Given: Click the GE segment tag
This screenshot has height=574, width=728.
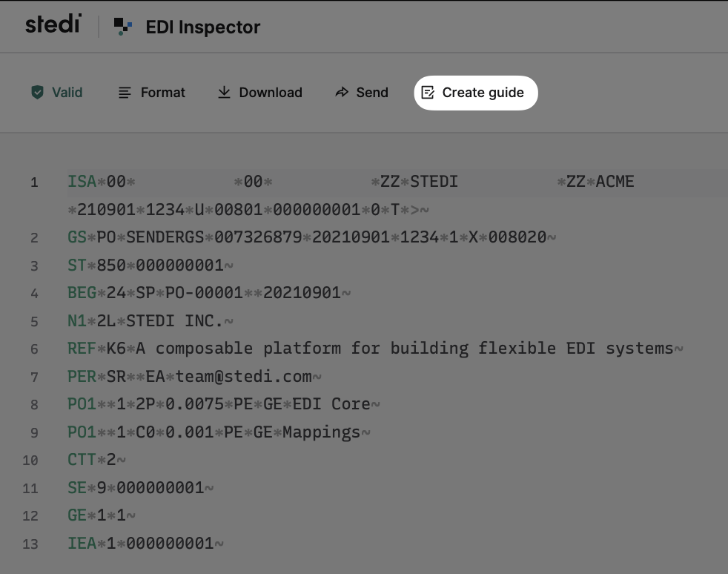Looking at the screenshot, I should pos(77,516).
